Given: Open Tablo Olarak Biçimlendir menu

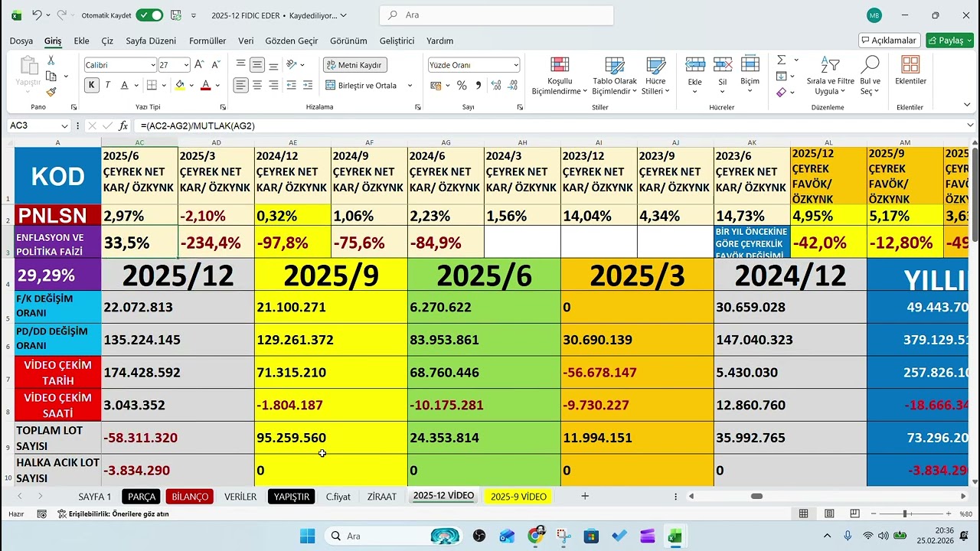Looking at the screenshot, I should point(614,76).
